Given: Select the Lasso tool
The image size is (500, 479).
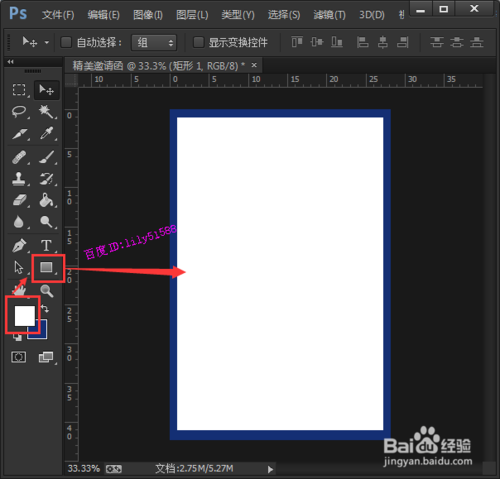Looking at the screenshot, I should (x=19, y=111).
